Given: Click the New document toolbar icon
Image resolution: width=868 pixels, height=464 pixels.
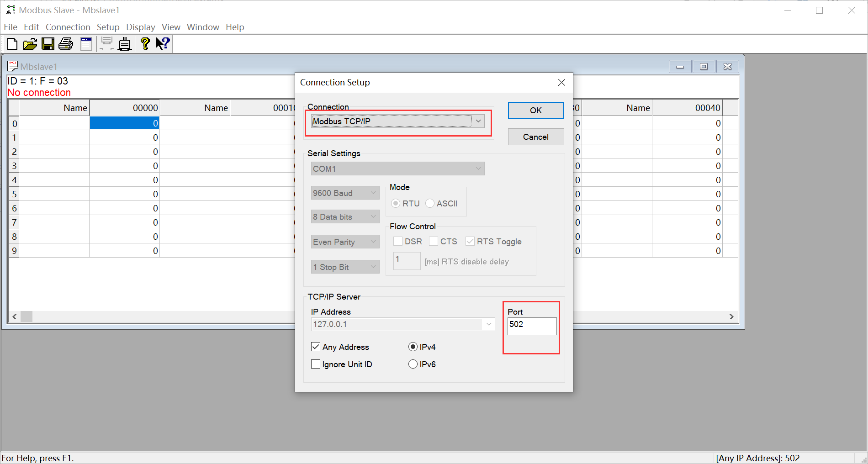Looking at the screenshot, I should (x=12, y=44).
